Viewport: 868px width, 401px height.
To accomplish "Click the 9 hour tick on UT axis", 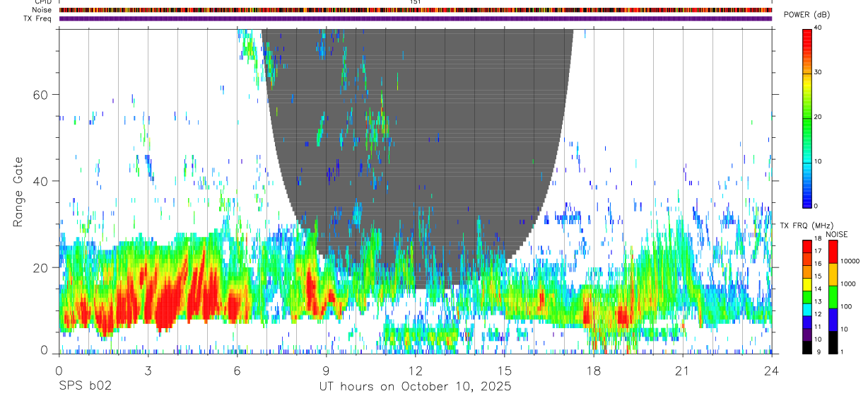I will pos(326,370).
